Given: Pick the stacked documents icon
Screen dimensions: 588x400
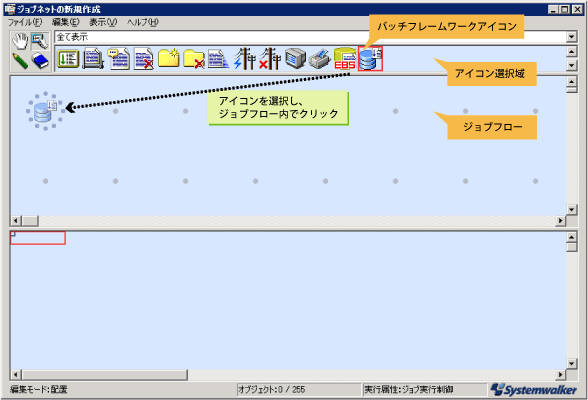Looking at the screenshot, I should (x=219, y=59).
